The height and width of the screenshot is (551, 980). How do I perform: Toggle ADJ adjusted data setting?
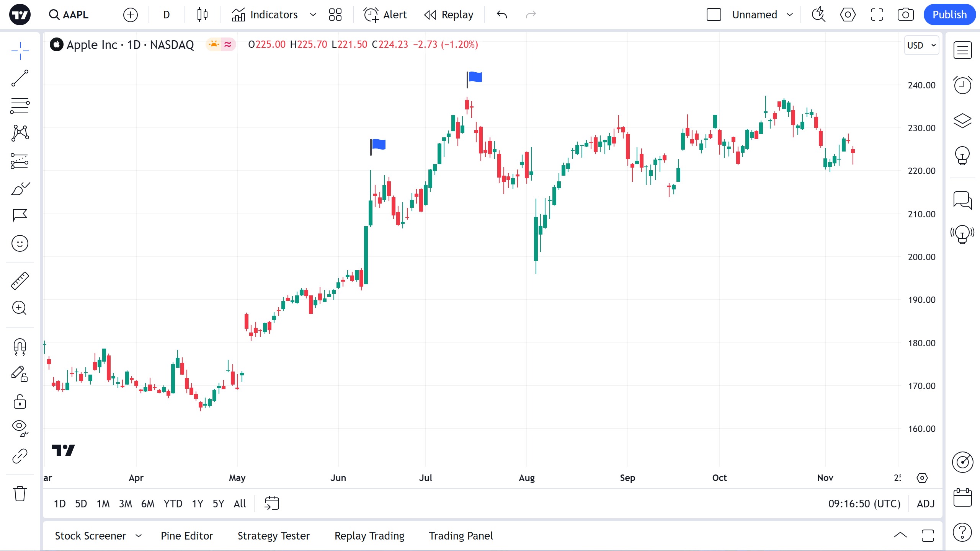coord(926,504)
